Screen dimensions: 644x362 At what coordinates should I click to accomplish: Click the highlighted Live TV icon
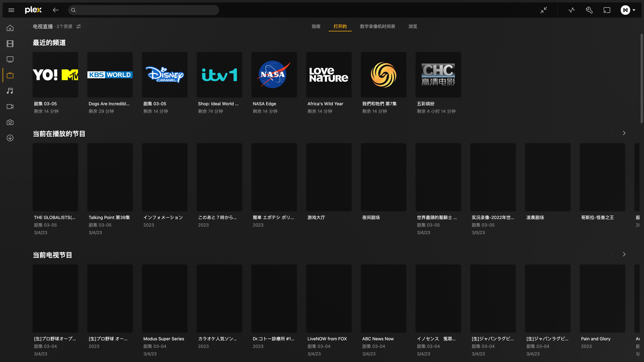(x=10, y=75)
